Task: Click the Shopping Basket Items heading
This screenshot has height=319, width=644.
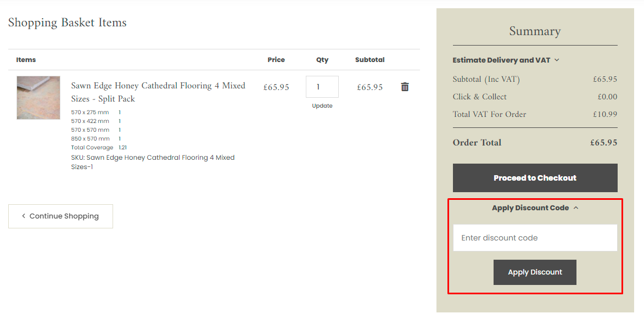Action: pyautogui.click(x=67, y=23)
